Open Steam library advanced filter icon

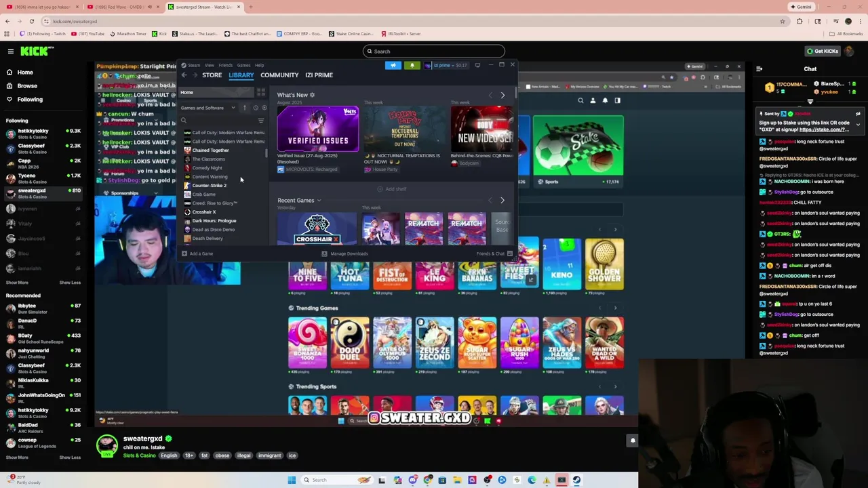point(261,121)
